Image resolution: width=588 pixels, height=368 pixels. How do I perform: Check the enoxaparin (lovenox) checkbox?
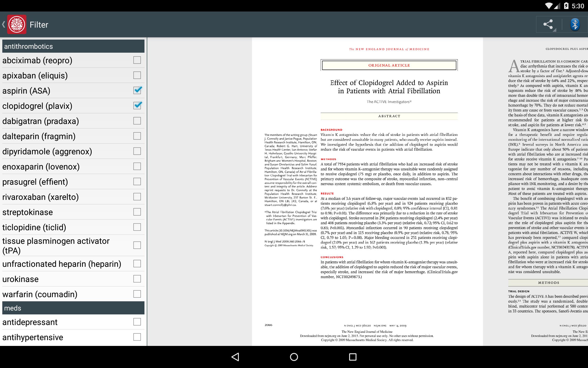[x=137, y=166]
